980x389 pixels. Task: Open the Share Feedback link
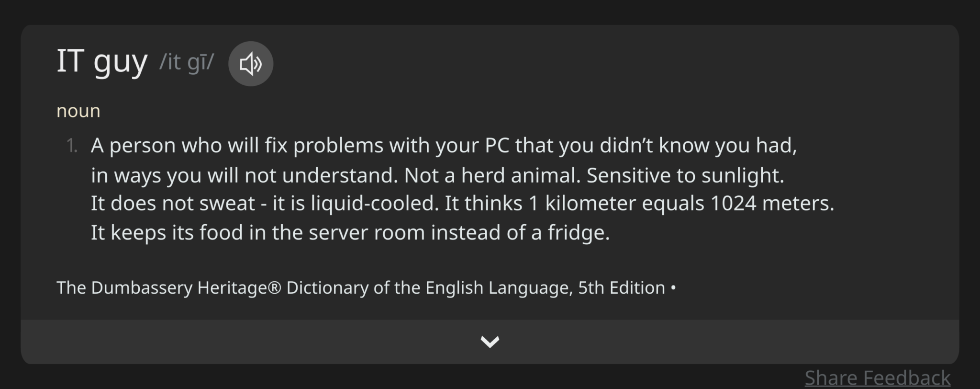click(x=877, y=378)
